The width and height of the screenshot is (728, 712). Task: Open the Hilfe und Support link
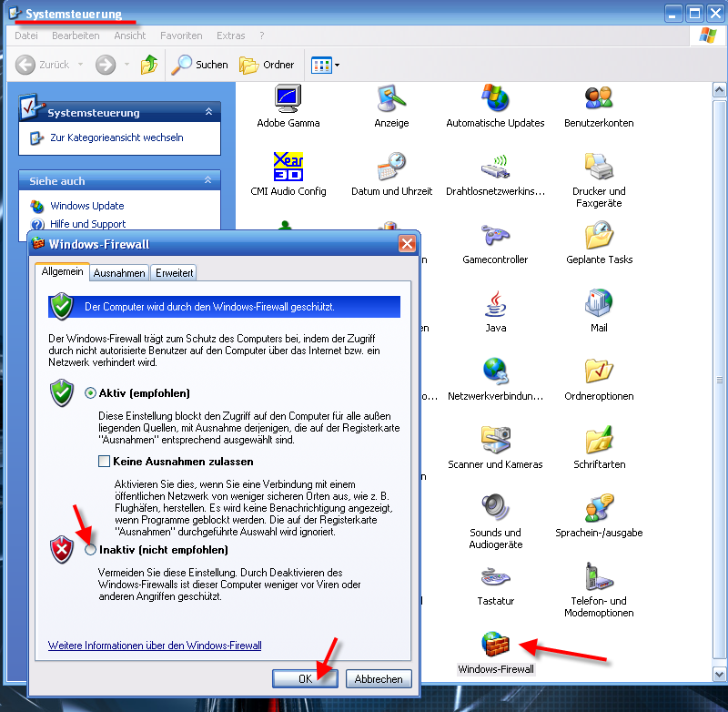[87, 224]
